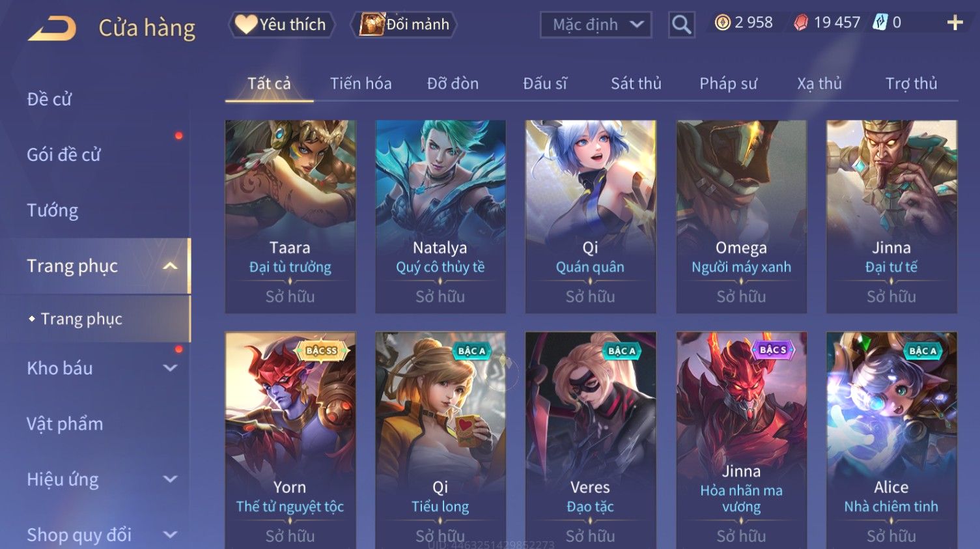Click the plus icon to add currency
Viewport: 980px width, 549px height.
coord(955,23)
